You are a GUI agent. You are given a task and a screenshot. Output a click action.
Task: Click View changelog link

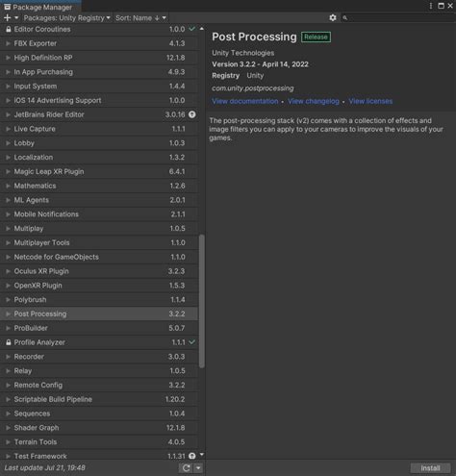click(x=314, y=101)
